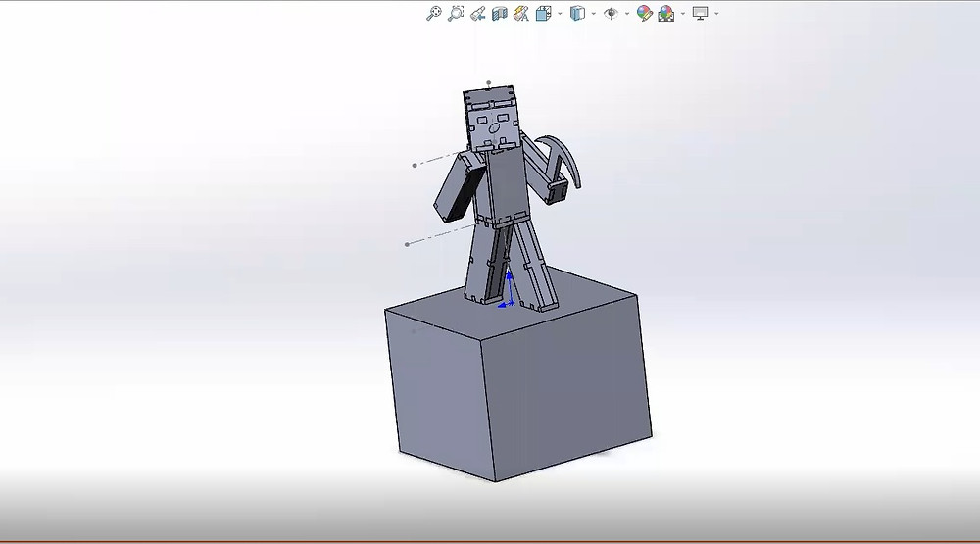Expand the Display Style dropdown arrow
Viewport: 980px width, 544px height.
[x=593, y=13]
